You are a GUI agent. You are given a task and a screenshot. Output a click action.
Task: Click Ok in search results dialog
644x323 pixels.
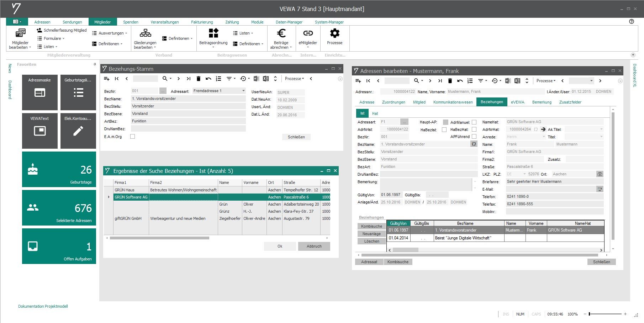280,246
